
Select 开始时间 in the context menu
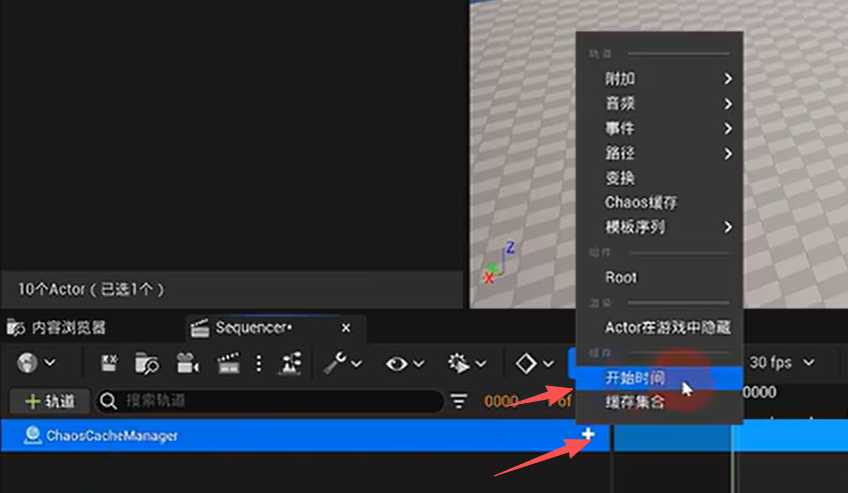[635, 379]
